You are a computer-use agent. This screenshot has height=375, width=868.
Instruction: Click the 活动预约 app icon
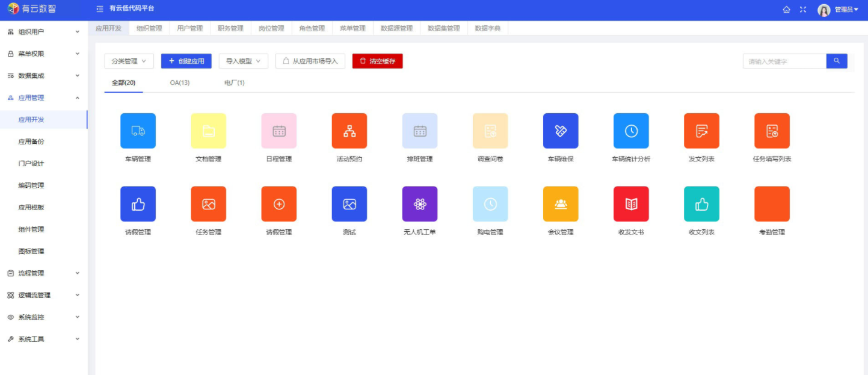349,131
